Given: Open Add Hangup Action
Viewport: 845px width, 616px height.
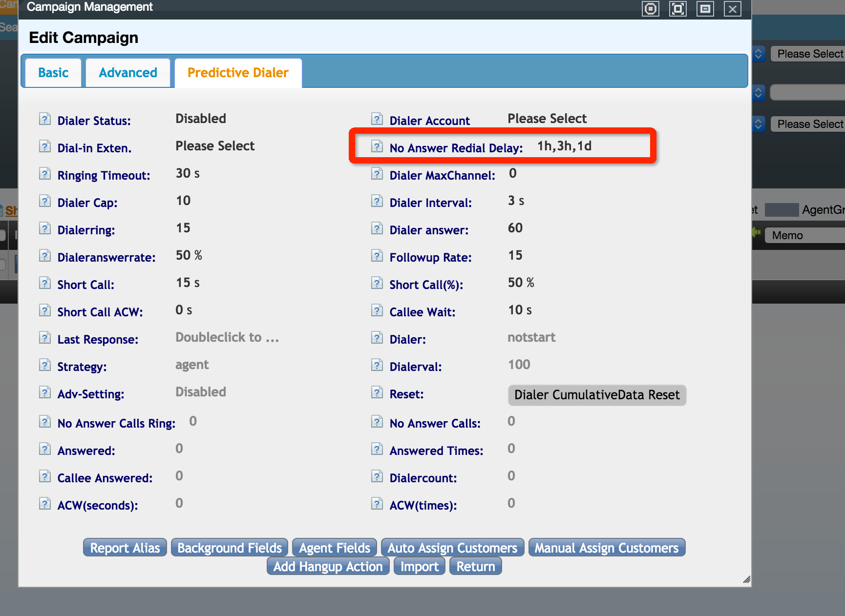Looking at the screenshot, I should (x=328, y=566).
